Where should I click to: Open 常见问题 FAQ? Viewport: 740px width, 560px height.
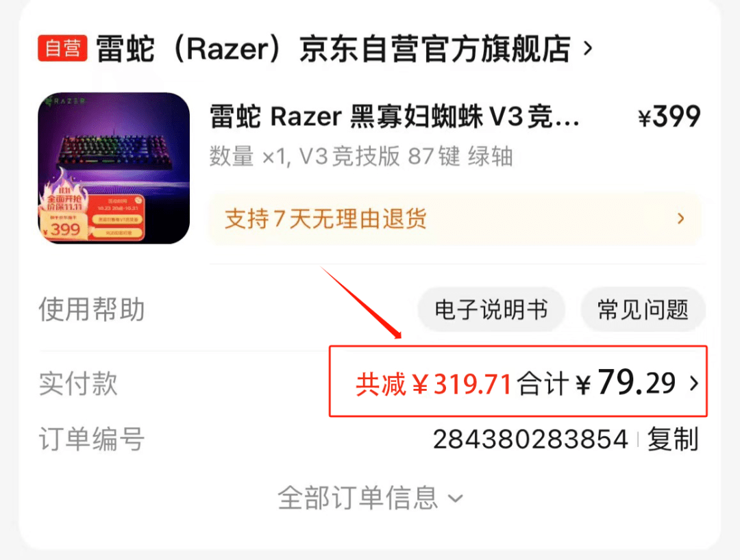click(643, 309)
